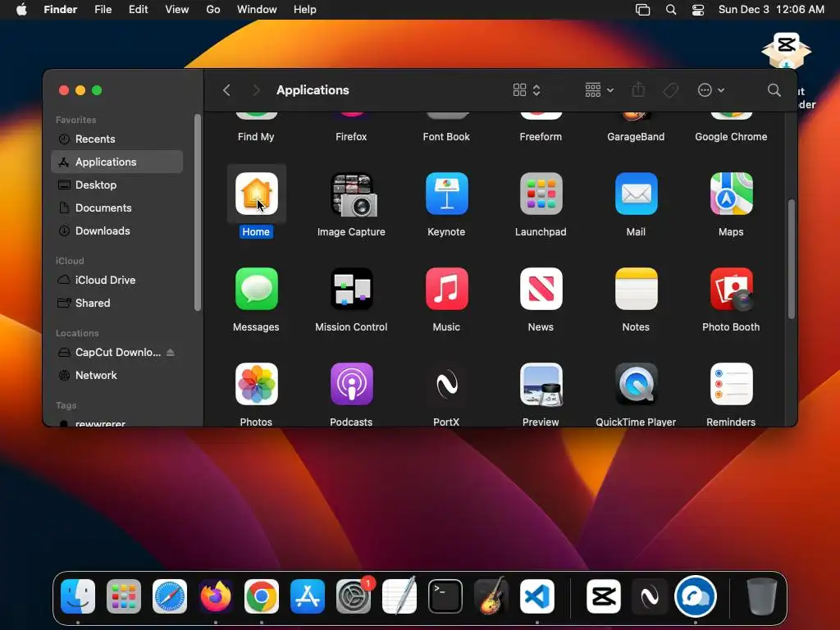The width and height of the screenshot is (840, 630).
Task: Select the PortX icon in Applications
Action: point(446,384)
